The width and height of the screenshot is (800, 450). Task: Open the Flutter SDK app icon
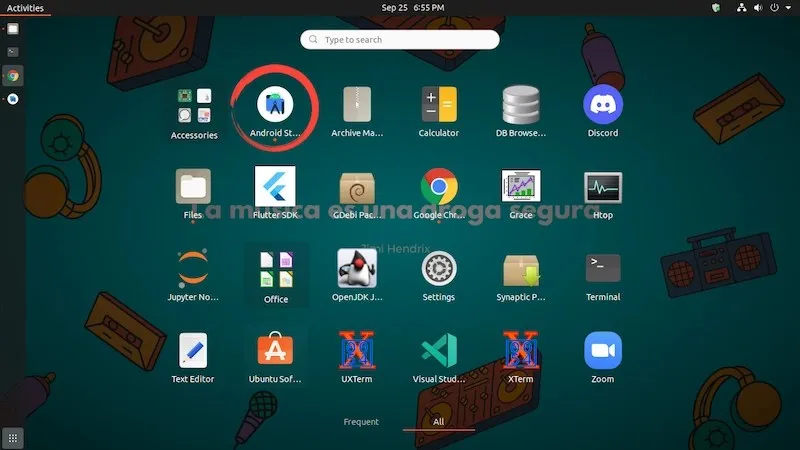[275, 186]
